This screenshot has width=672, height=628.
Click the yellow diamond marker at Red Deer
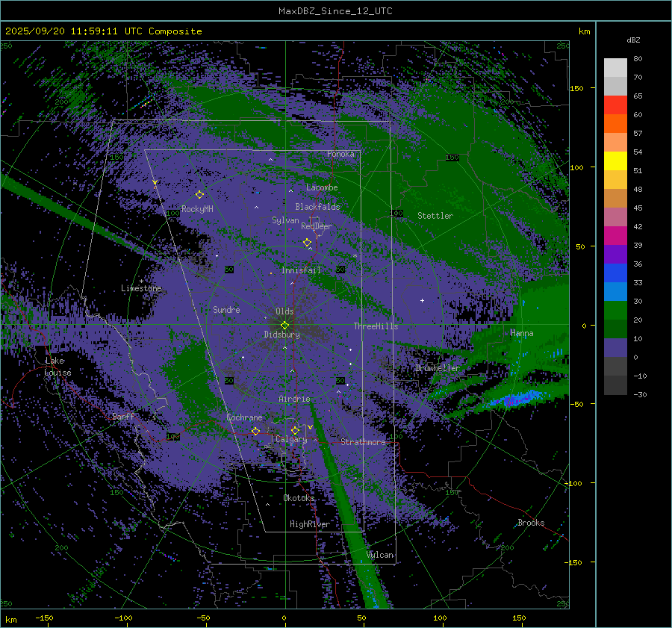tap(307, 243)
